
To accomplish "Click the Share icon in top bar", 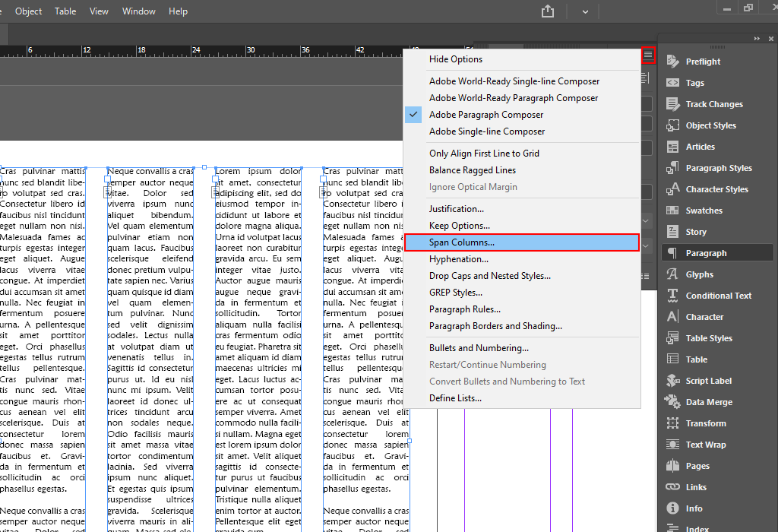I will click(x=548, y=11).
